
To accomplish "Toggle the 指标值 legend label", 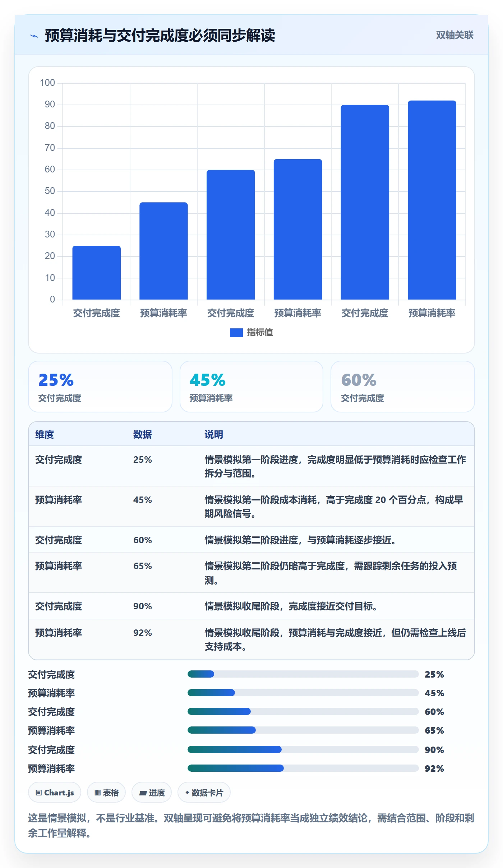I will (260, 333).
